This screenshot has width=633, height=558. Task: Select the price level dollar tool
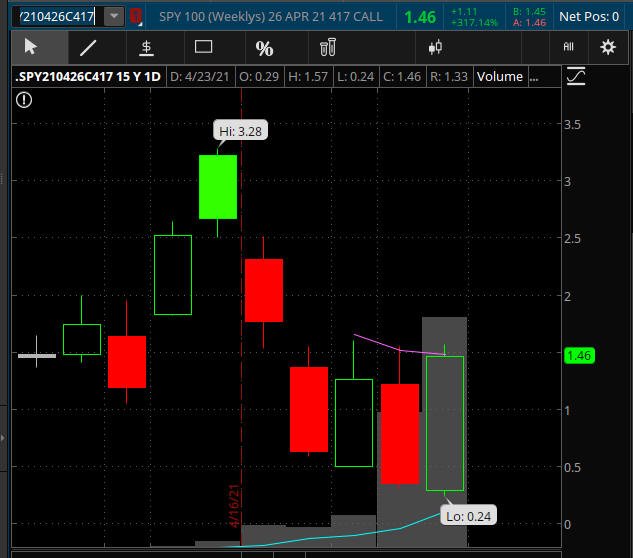(146, 48)
